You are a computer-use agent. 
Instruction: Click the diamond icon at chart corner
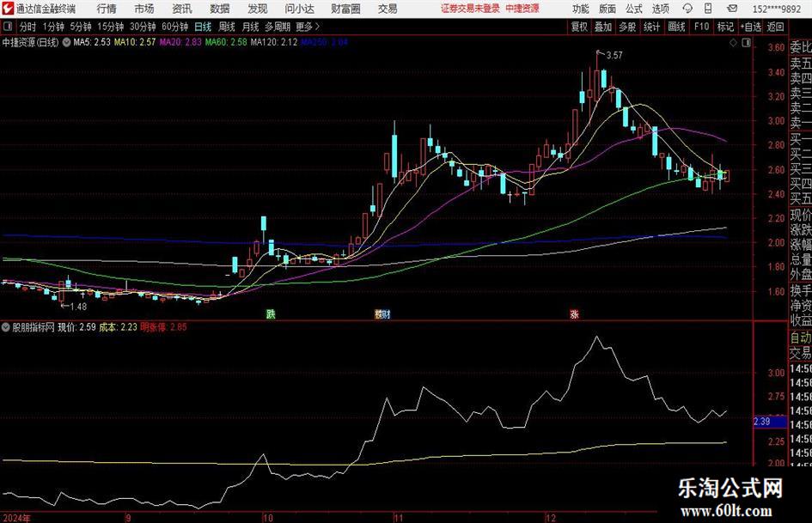click(733, 43)
